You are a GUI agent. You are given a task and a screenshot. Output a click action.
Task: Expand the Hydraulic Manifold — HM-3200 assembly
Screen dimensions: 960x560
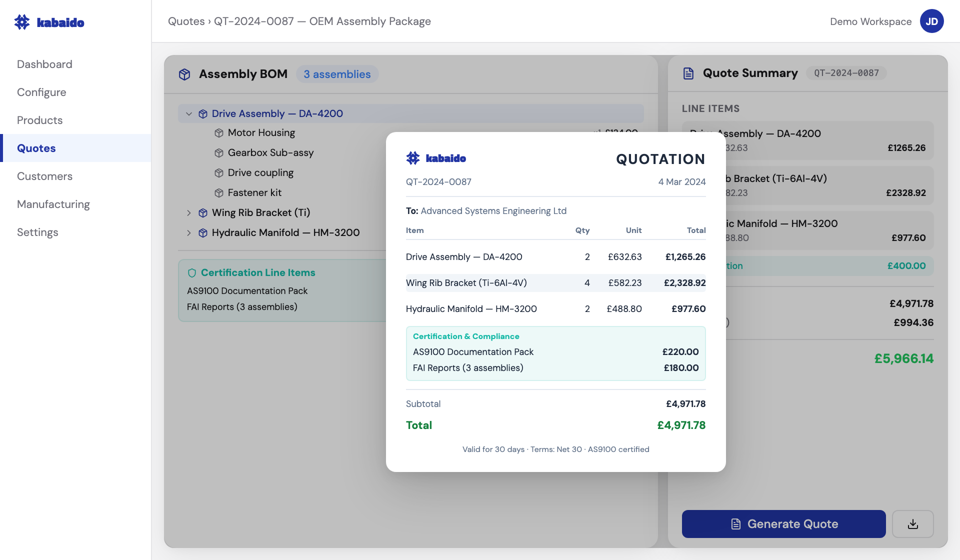tap(189, 232)
